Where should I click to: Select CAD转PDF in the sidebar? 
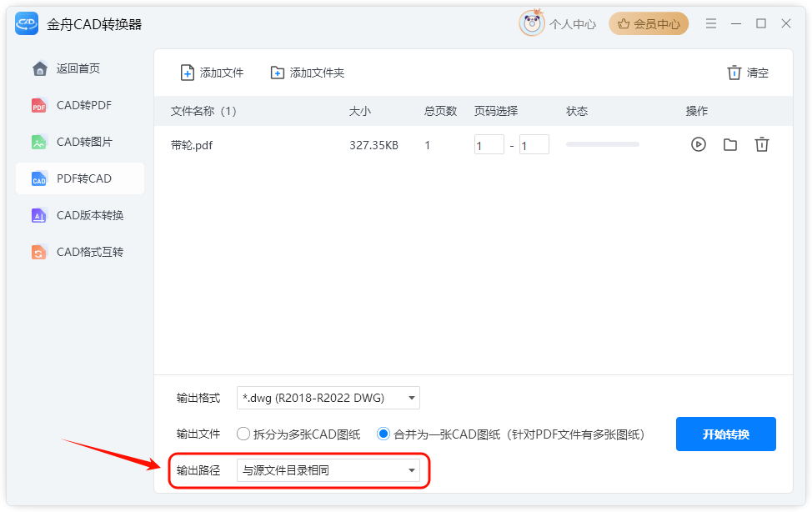coord(80,105)
